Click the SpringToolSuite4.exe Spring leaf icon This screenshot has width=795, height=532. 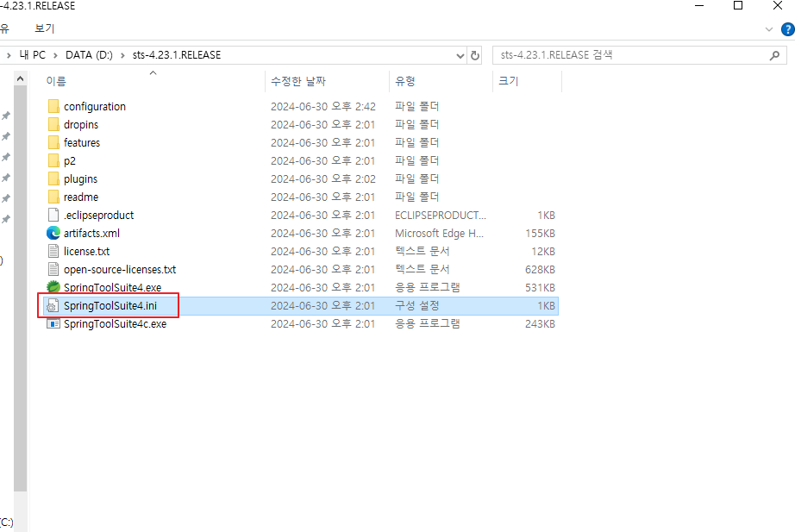pos(53,287)
